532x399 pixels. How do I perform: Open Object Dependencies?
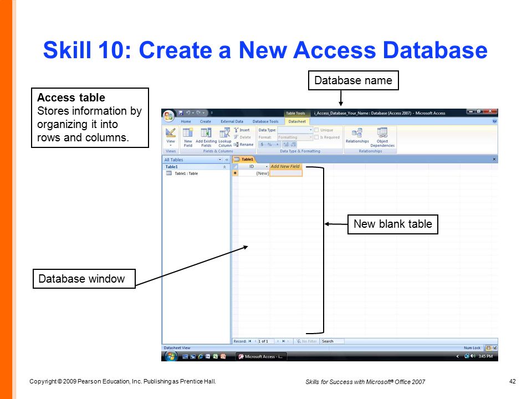(x=382, y=137)
